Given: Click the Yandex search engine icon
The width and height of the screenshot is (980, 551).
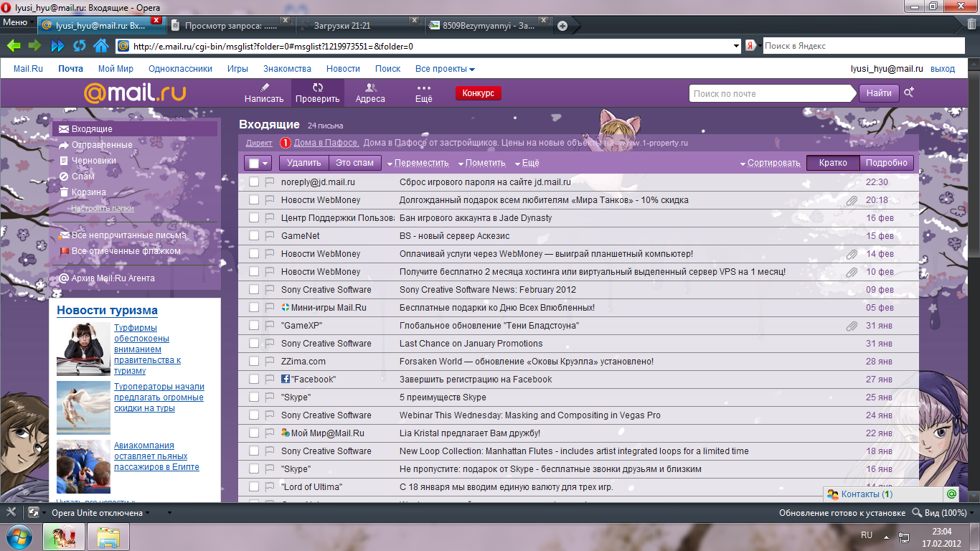Looking at the screenshot, I should tap(750, 46).
